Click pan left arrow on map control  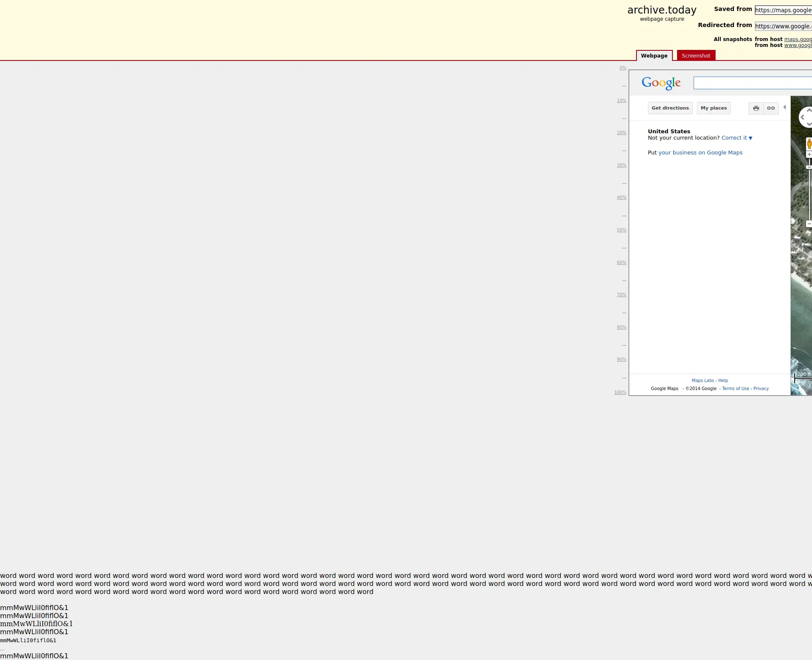pos(803,117)
